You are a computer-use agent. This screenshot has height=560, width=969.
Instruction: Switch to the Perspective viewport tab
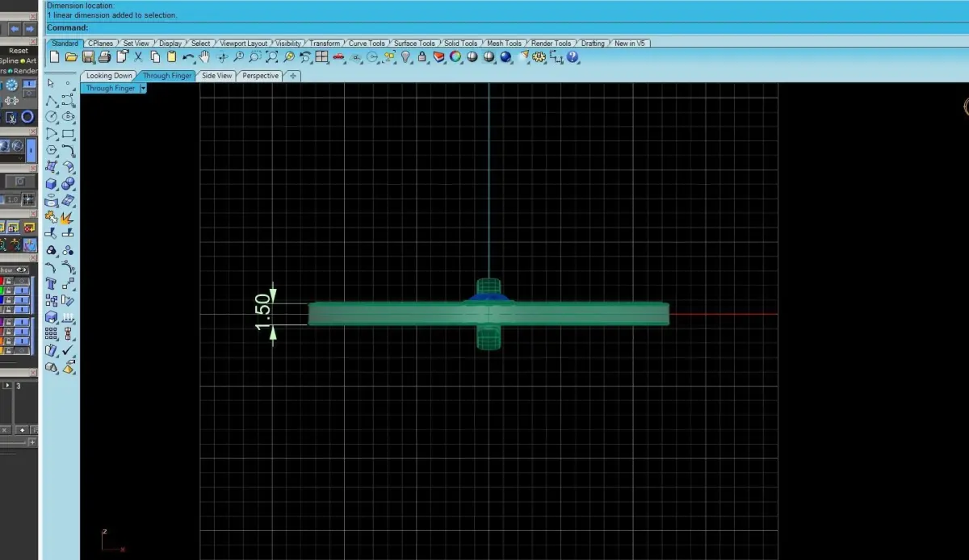260,76
